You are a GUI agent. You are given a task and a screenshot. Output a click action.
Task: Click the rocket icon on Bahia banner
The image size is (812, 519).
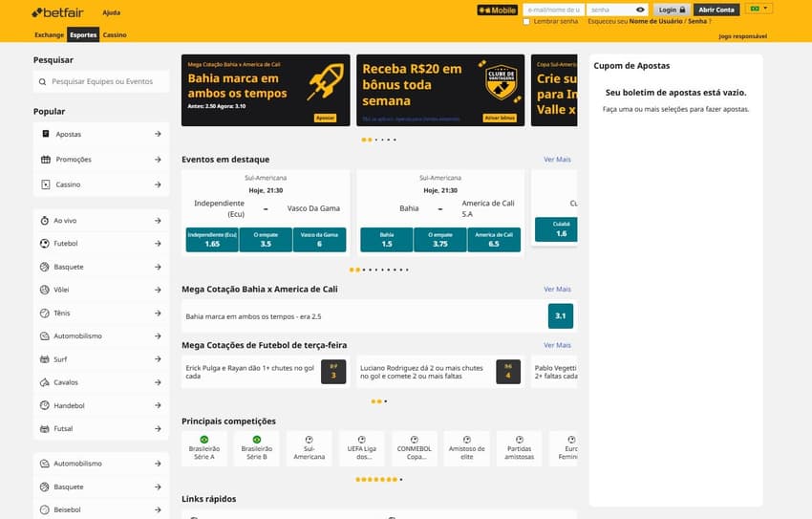point(326,82)
